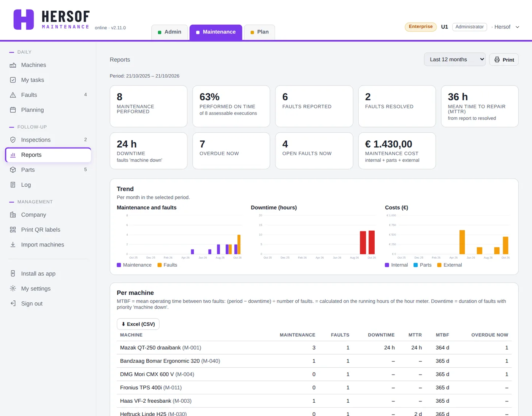Click the Bandzaag Bomar Ergonomic 320 row
Viewport: 532px width, 416px height.
click(314, 361)
